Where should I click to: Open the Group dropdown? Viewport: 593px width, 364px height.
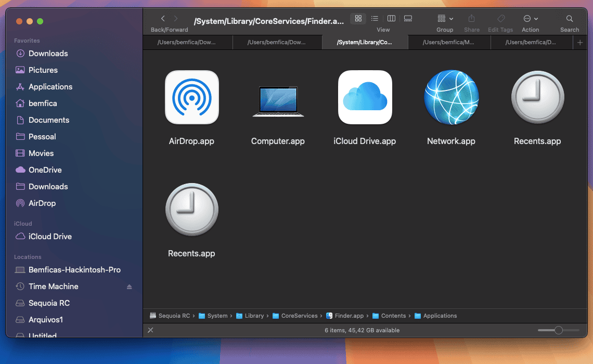(x=445, y=18)
